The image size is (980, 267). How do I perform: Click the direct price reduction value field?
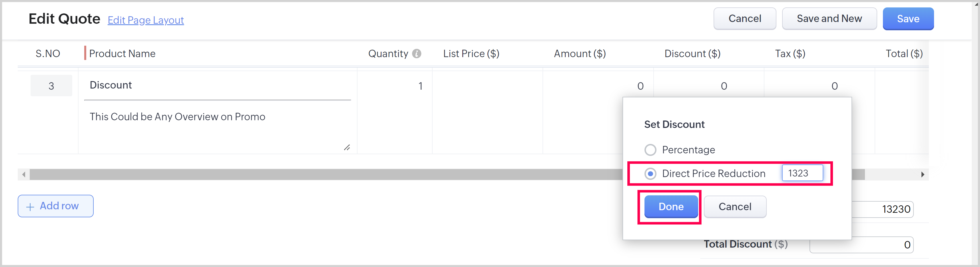pos(802,173)
